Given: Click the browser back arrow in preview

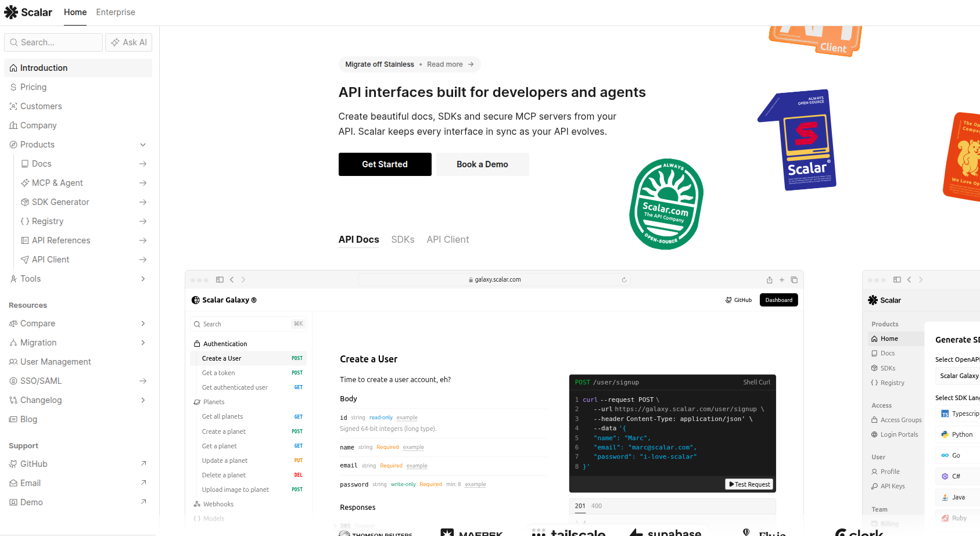Looking at the screenshot, I should point(232,279).
